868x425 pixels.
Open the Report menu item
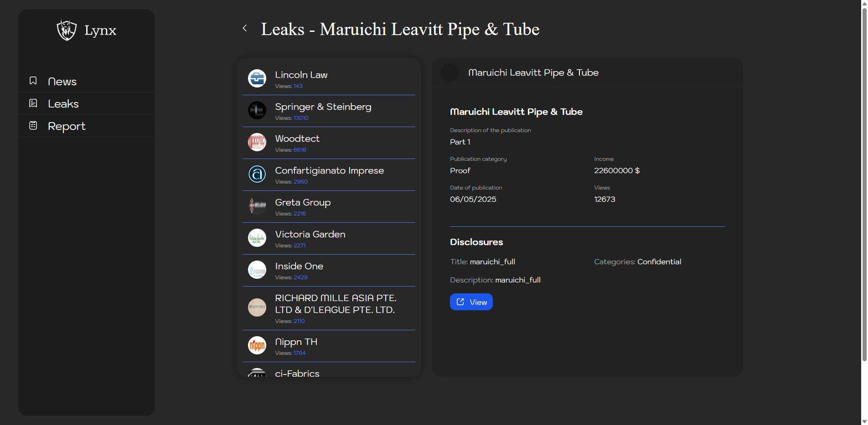[67, 126]
